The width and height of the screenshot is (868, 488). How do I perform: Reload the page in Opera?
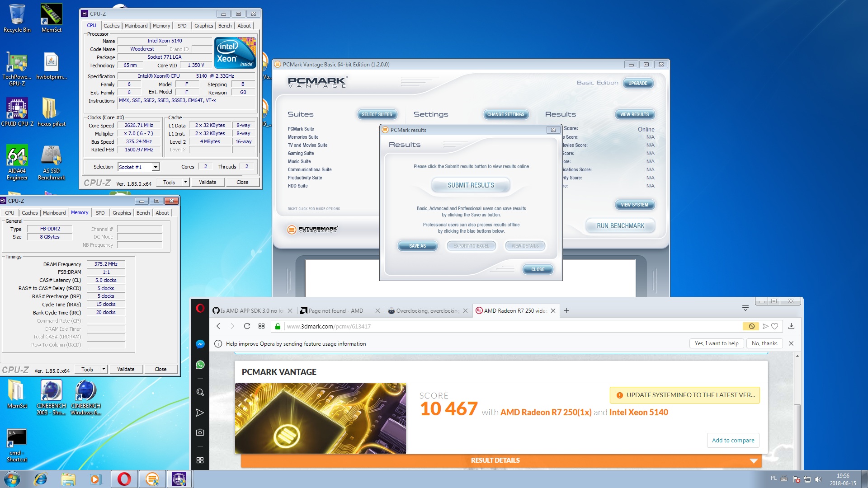[x=247, y=326]
